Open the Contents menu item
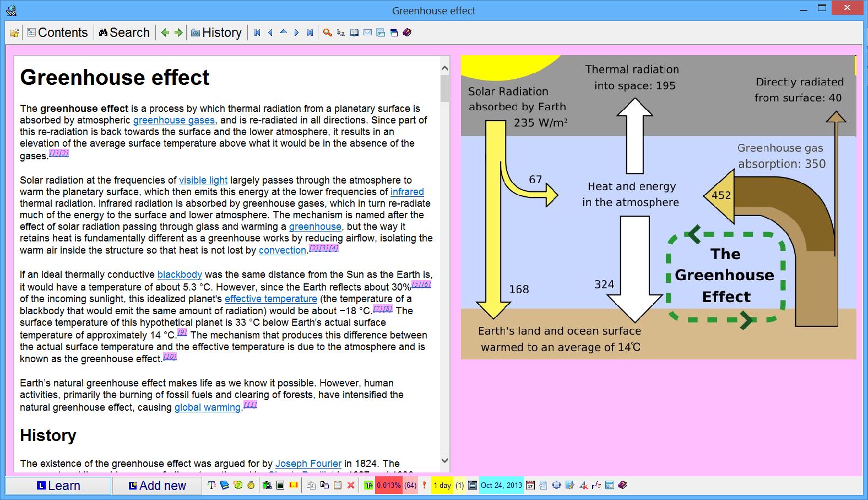Screen dimensions: 868x500 pyautogui.click(x=57, y=33)
